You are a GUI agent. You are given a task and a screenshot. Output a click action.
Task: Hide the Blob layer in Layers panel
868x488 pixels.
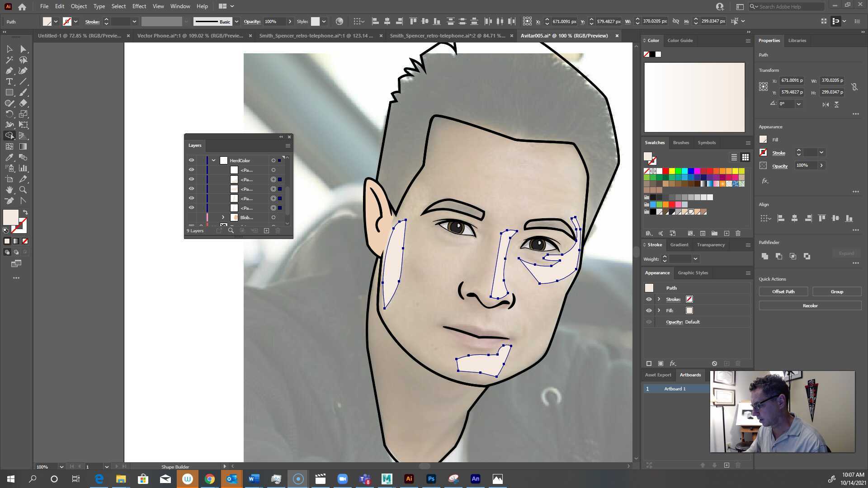192,217
